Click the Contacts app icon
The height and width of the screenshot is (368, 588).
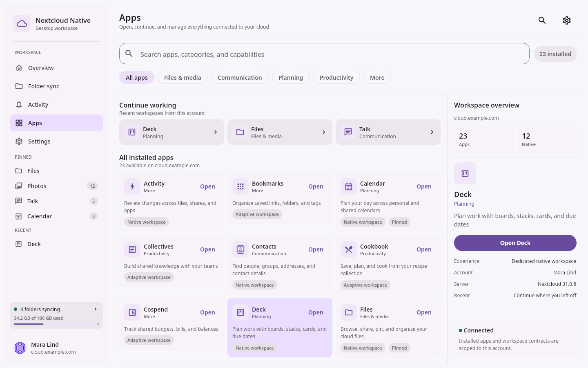tap(241, 249)
